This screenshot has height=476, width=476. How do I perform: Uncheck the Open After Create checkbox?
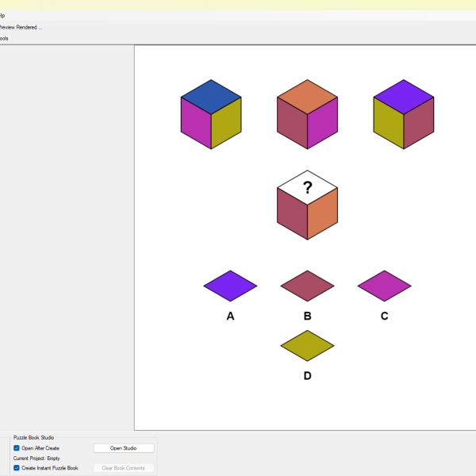pos(17,448)
